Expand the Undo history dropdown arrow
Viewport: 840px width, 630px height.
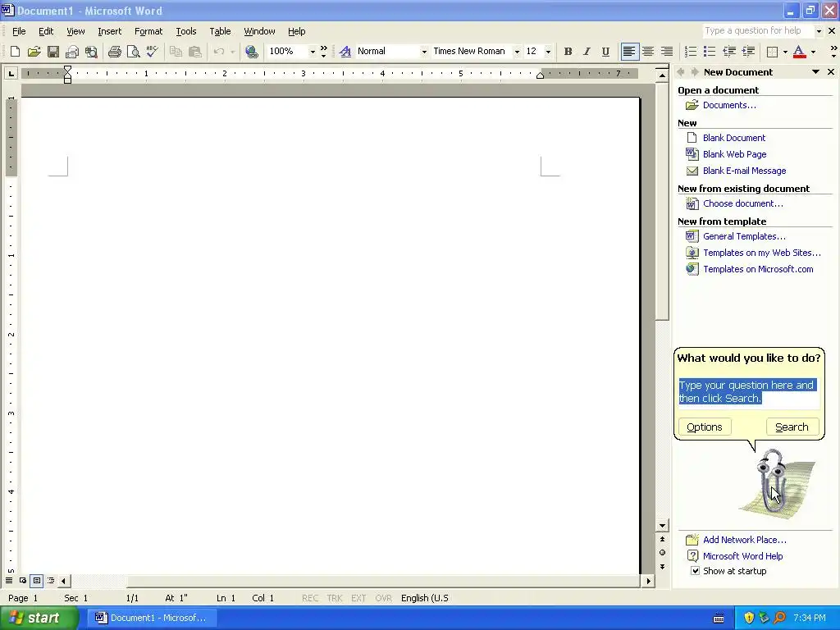pos(232,52)
